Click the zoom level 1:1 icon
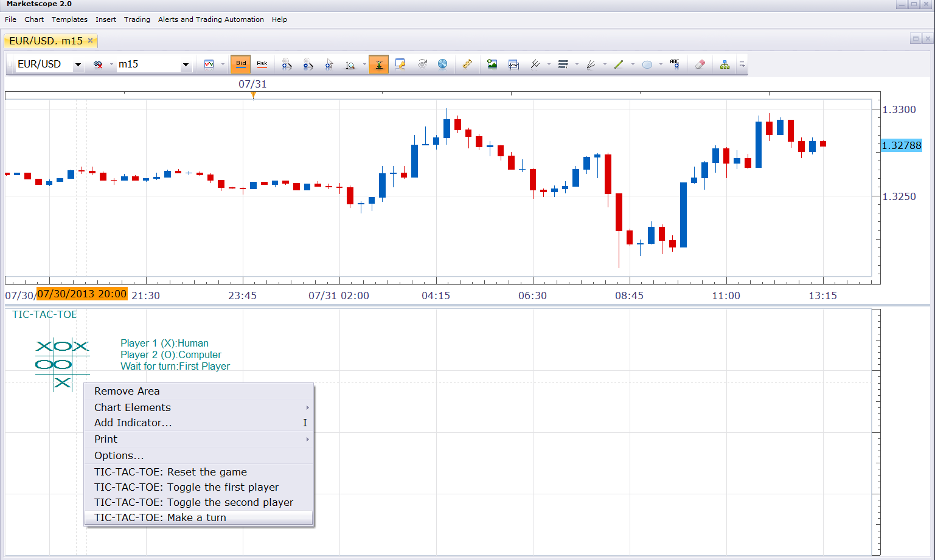The height and width of the screenshot is (560, 935). [x=350, y=64]
